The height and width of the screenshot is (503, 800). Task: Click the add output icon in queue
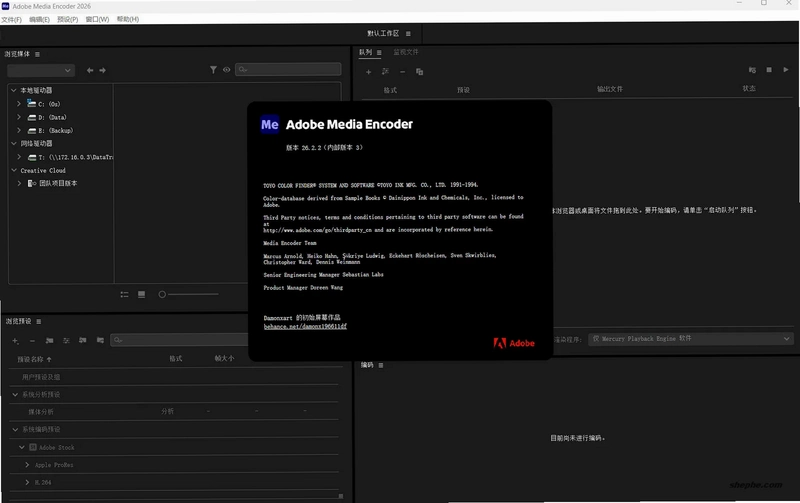coord(385,71)
